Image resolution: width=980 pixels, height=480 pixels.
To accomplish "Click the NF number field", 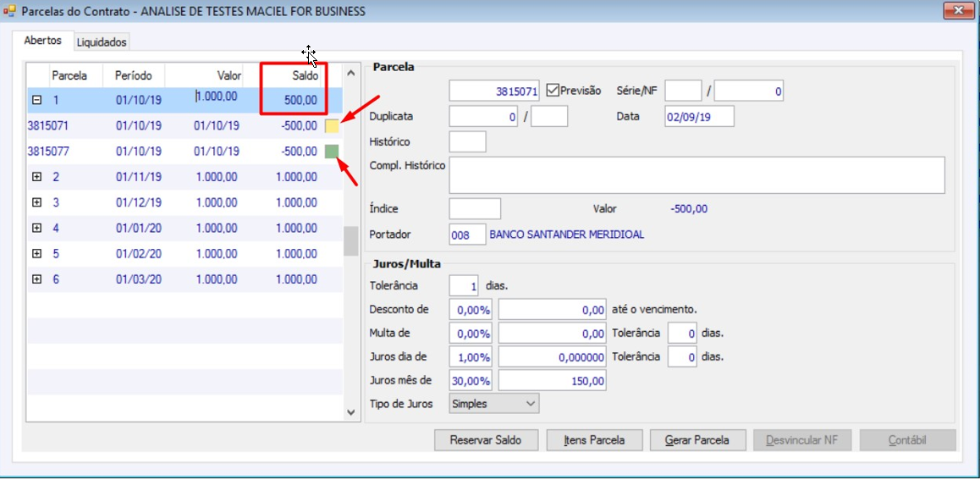I will (749, 91).
